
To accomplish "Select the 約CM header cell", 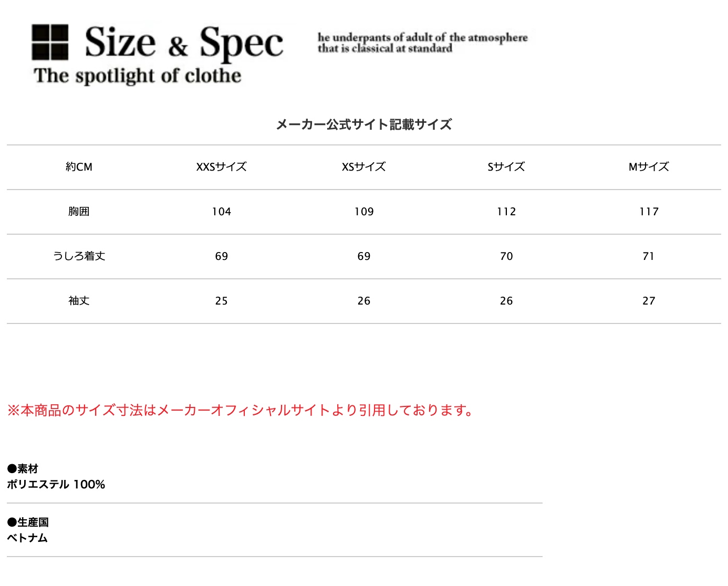I will [79, 167].
